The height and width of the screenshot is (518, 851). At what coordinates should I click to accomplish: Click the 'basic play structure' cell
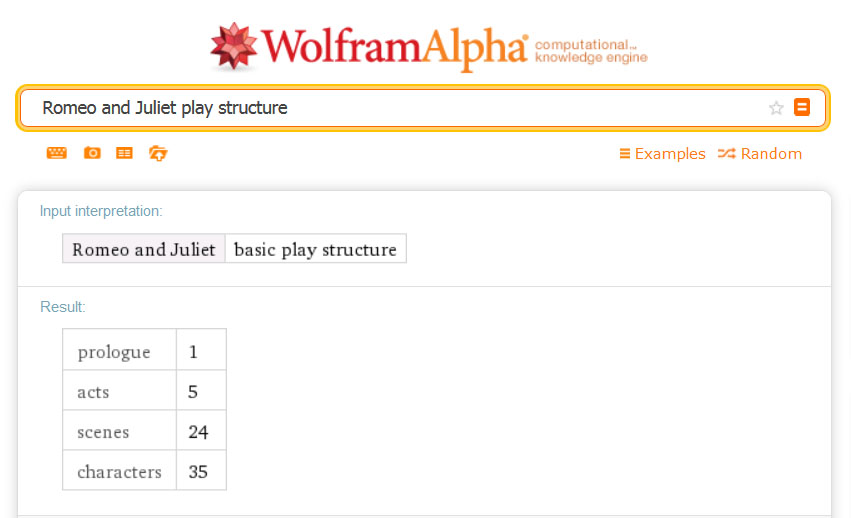pos(315,249)
